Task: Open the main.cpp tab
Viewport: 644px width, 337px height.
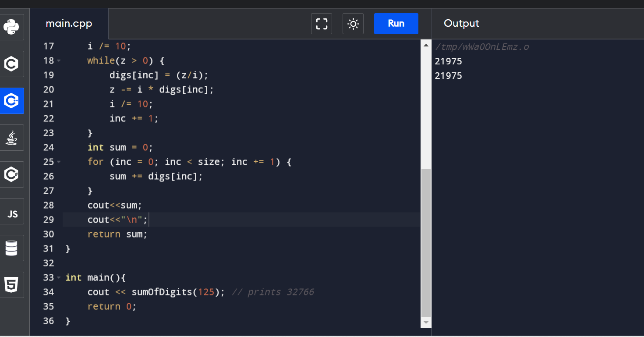Action: tap(69, 24)
